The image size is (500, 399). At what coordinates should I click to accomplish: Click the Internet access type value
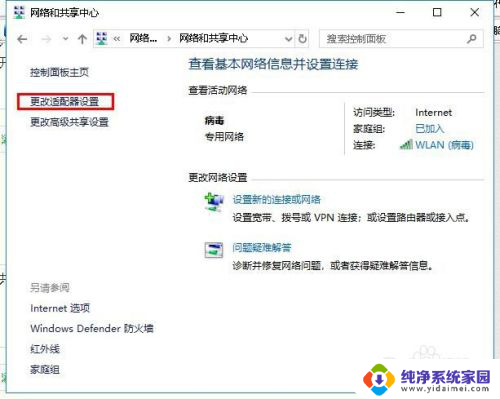click(x=433, y=113)
